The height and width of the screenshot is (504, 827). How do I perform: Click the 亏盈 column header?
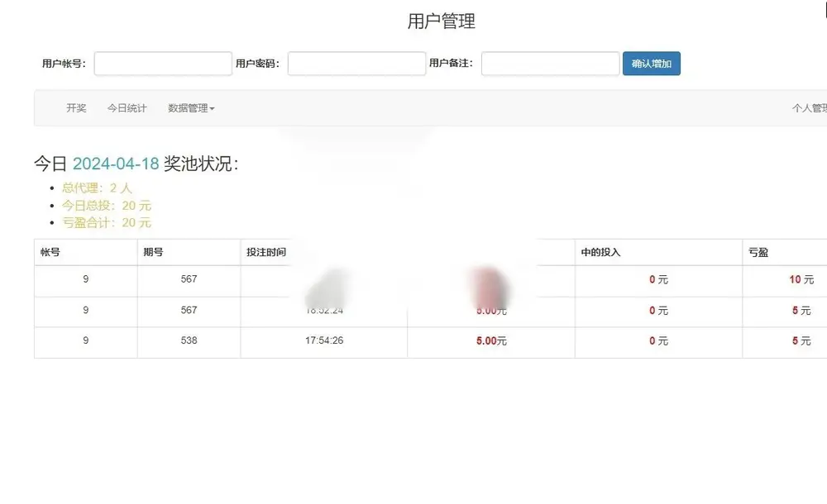(758, 252)
